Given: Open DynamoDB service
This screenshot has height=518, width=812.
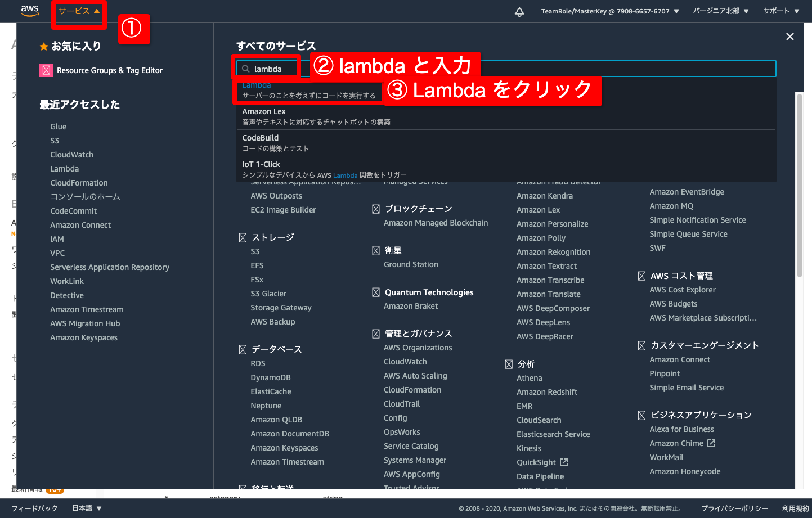Looking at the screenshot, I should pyautogui.click(x=271, y=377).
